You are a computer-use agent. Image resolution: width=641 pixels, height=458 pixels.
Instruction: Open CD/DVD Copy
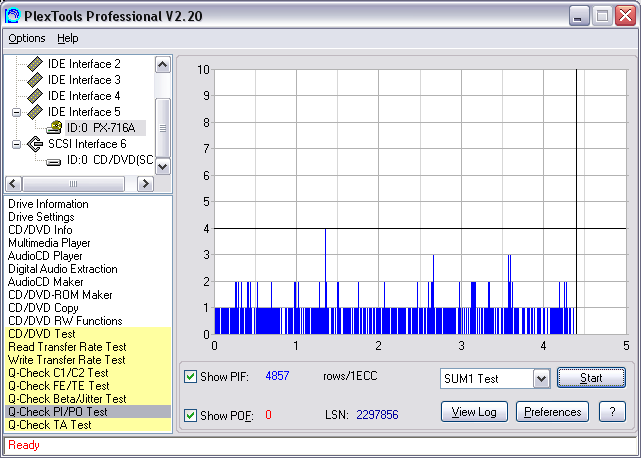43,308
